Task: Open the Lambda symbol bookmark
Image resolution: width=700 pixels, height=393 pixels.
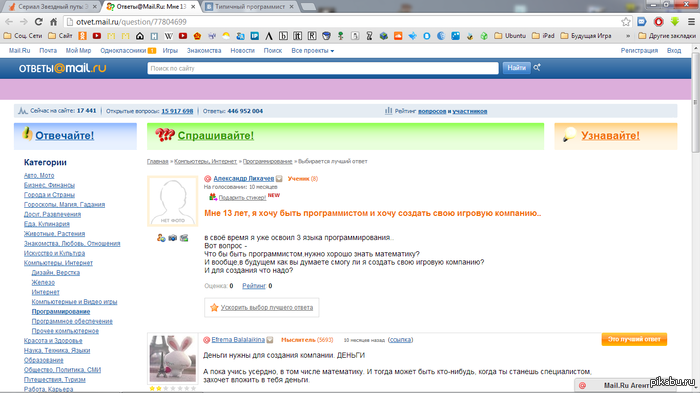Action: [x=269, y=36]
